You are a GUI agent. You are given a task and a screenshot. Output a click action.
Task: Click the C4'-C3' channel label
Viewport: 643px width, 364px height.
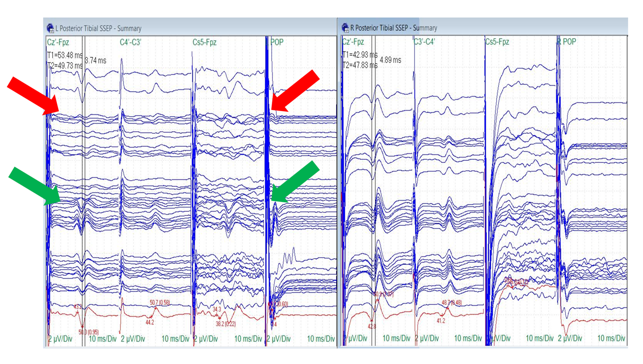point(131,42)
